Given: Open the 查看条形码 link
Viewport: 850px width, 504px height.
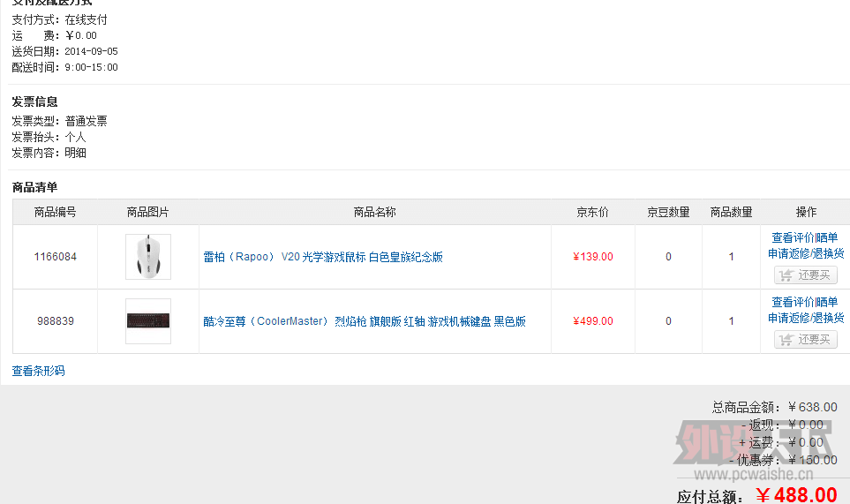Looking at the screenshot, I should coord(39,371).
